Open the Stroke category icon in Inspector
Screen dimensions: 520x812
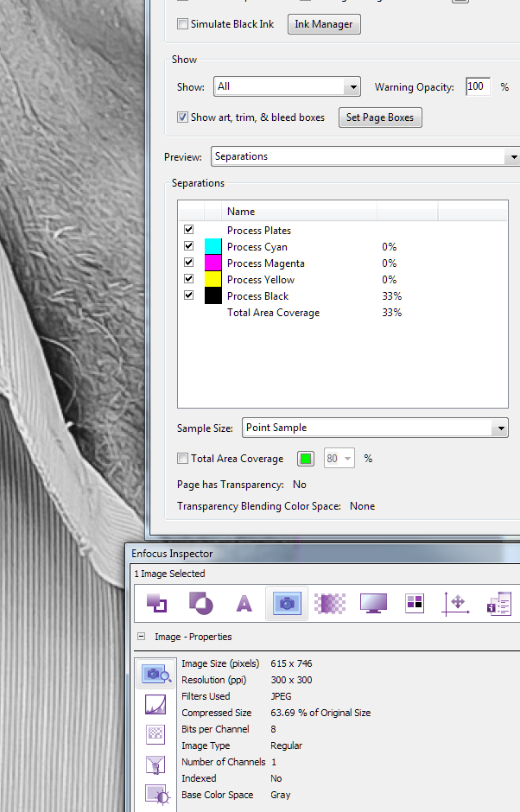pos(200,603)
